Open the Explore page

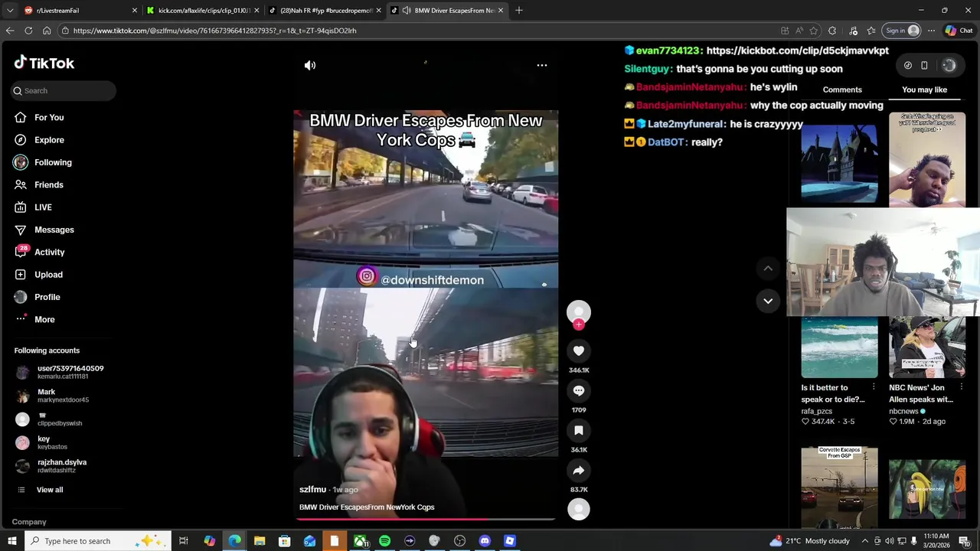pos(49,140)
